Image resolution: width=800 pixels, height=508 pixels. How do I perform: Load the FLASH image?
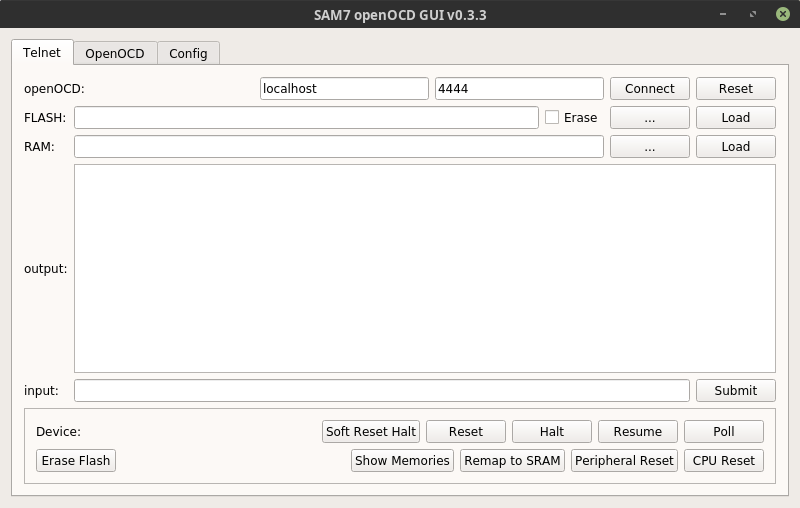coord(736,118)
